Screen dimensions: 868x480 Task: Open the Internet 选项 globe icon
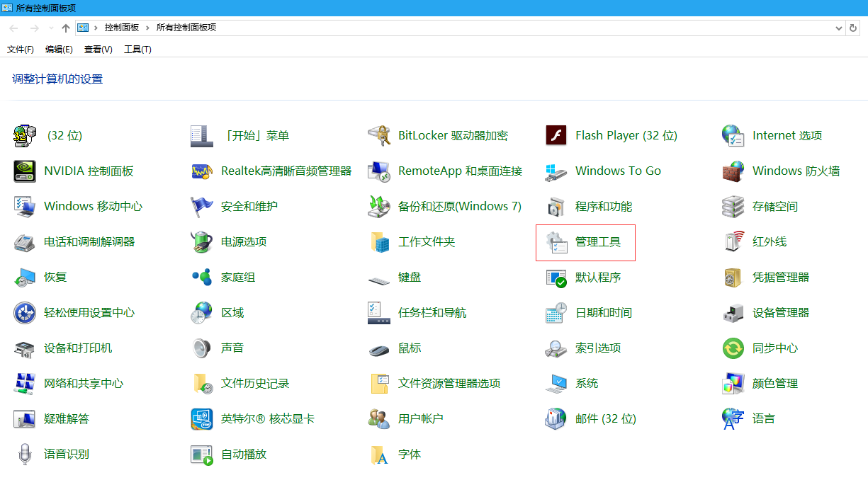733,135
